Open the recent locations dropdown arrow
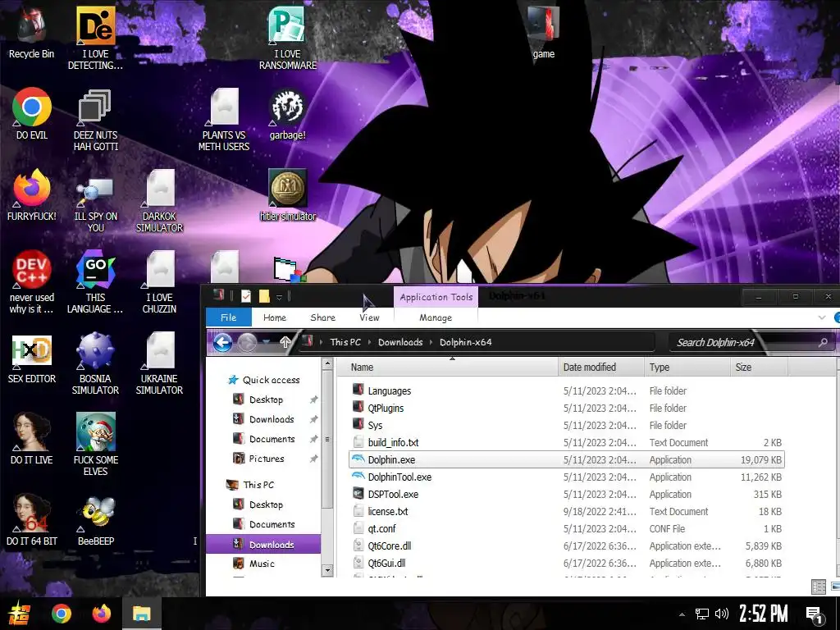Viewport: 840px width, 630px height. click(266, 343)
